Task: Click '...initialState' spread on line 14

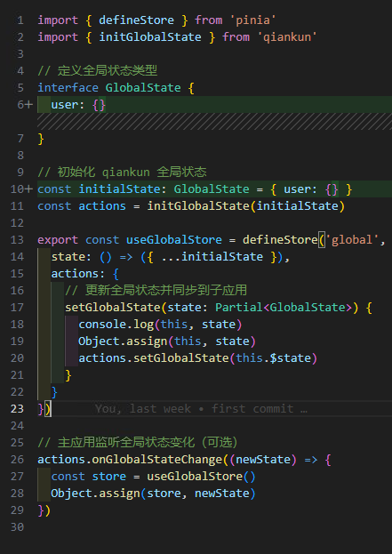Action: [212, 257]
